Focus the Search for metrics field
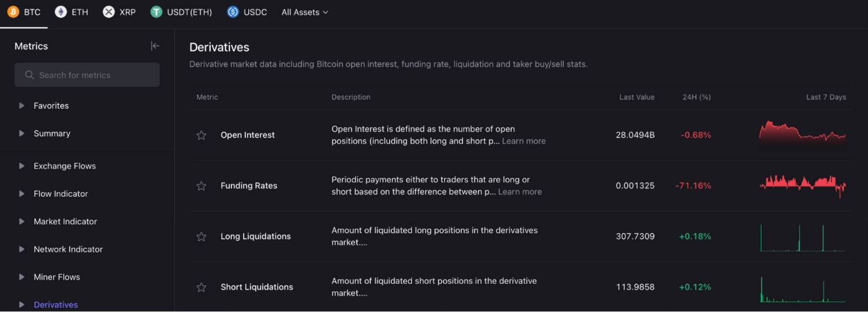The width and height of the screenshot is (868, 312). 93,75
